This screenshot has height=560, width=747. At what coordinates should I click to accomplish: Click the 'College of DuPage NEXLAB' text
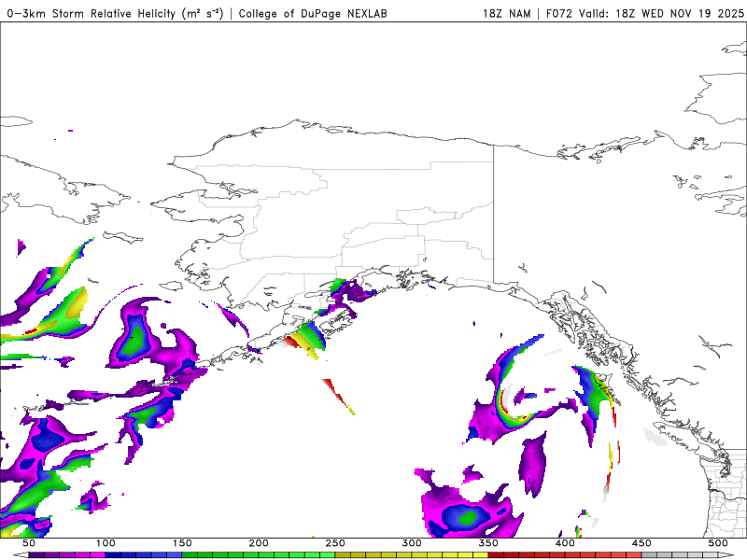point(313,13)
